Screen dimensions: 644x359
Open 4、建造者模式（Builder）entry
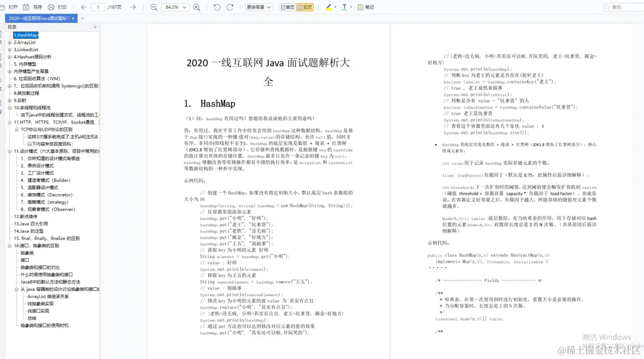tap(45, 180)
